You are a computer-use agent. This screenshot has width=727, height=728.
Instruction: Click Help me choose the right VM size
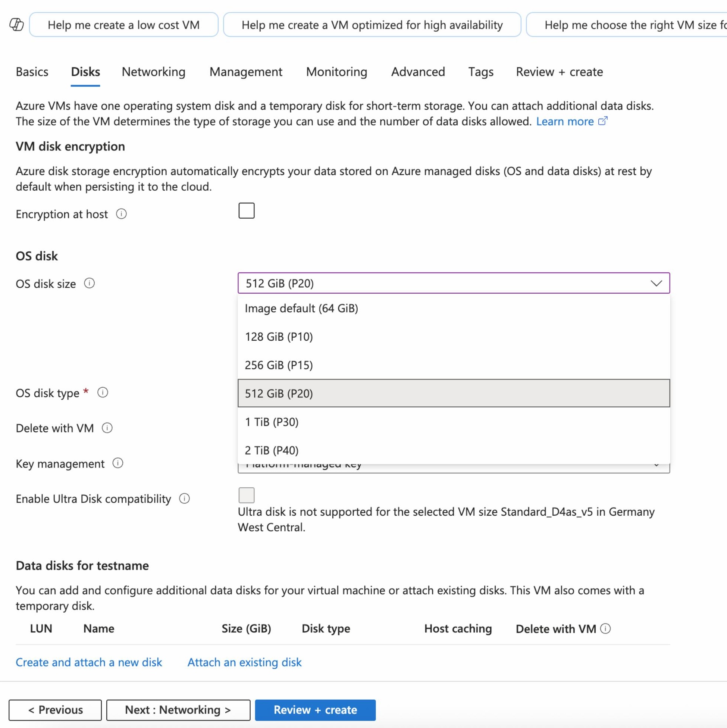pos(626,25)
